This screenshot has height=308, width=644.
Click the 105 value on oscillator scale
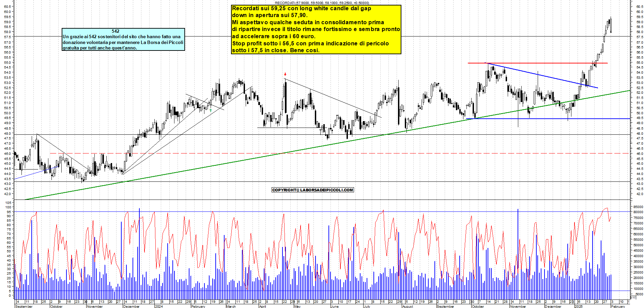[x=8, y=203]
